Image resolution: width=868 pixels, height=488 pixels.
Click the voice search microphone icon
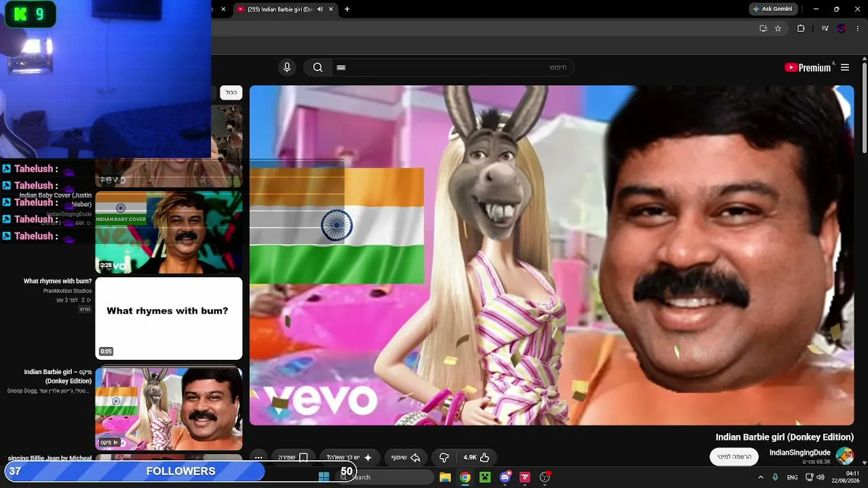click(287, 67)
